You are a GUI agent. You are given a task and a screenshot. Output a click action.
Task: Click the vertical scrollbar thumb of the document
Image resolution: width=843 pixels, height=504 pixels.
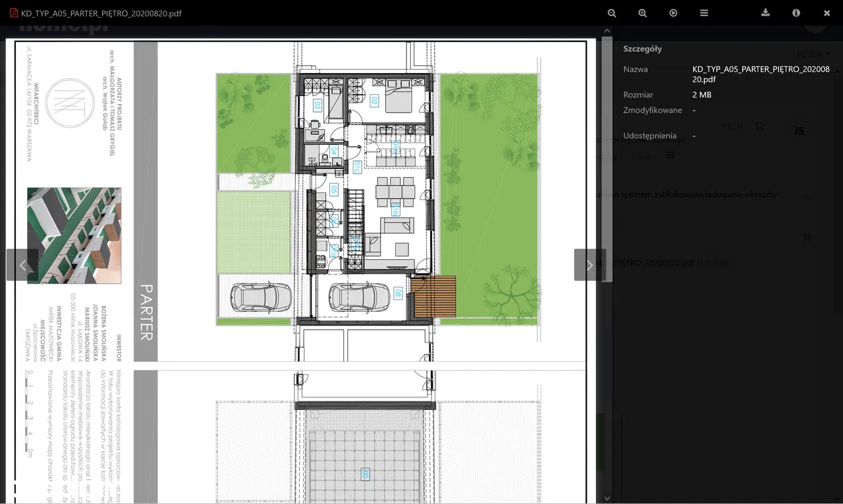(607, 158)
